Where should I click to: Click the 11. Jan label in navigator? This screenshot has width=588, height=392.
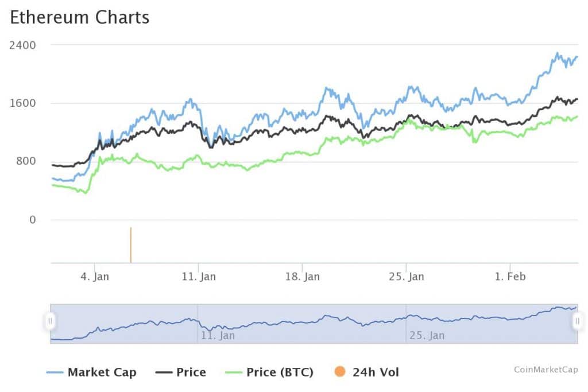click(x=218, y=335)
